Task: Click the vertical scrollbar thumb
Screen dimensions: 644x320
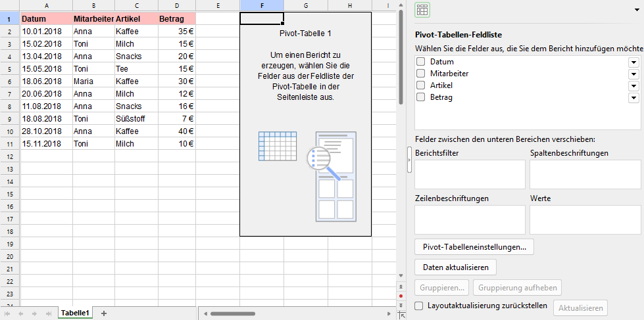Action: tap(401, 57)
